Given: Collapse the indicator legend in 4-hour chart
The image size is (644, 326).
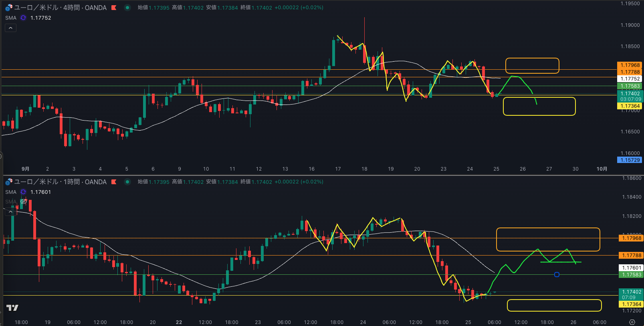Looking at the screenshot, I should click(x=10, y=28).
